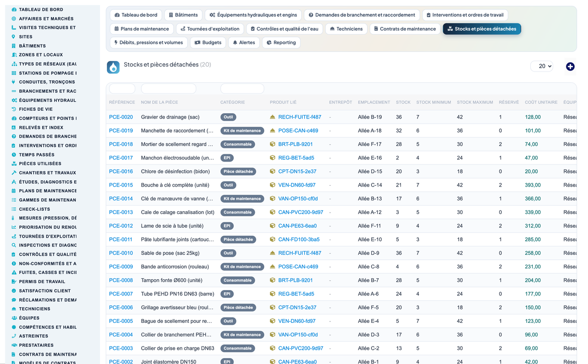Open the page size dropdown showing 20
Image resolution: width=588 pixels, height=364 pixels.
(541, 66)
